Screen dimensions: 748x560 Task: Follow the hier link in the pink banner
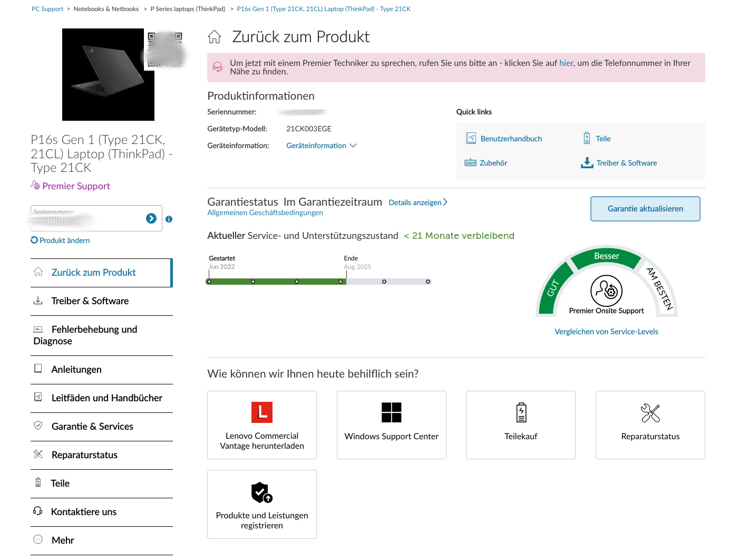(x=566, y=63)
